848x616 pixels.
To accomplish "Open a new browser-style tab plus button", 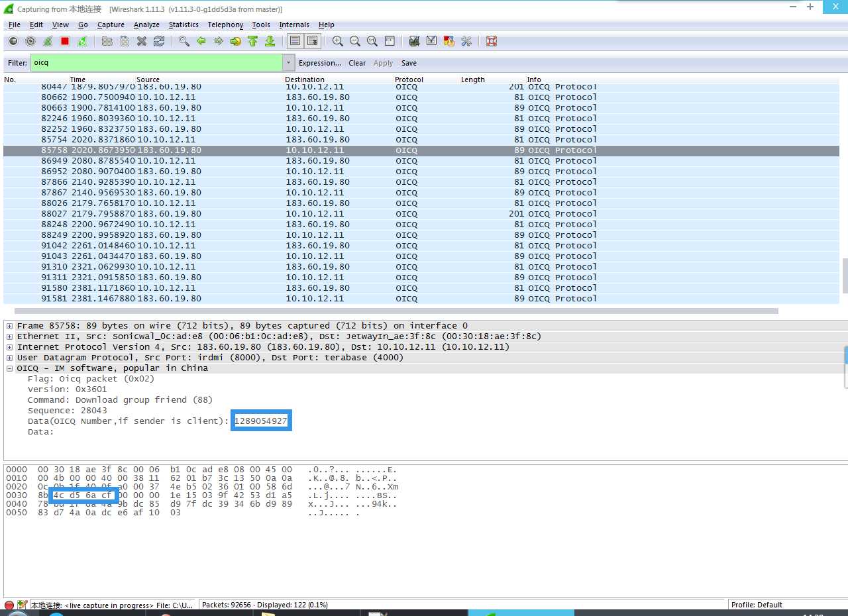I will (810, 6).
